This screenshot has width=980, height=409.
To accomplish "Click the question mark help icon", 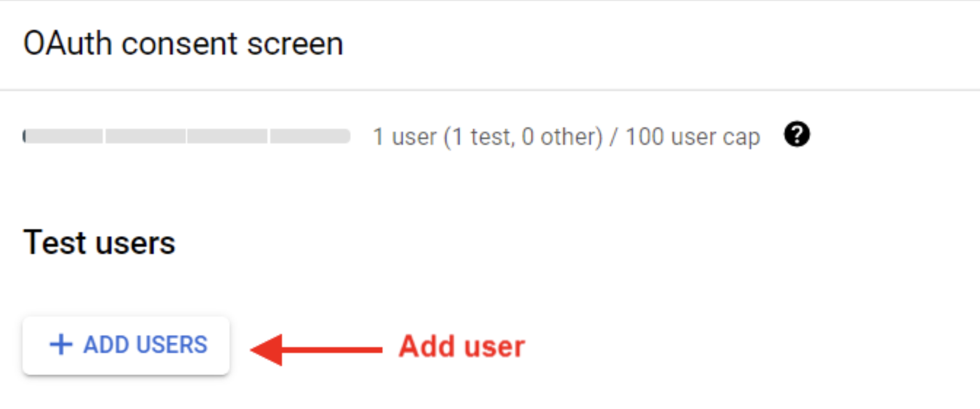I will point(797,135).
